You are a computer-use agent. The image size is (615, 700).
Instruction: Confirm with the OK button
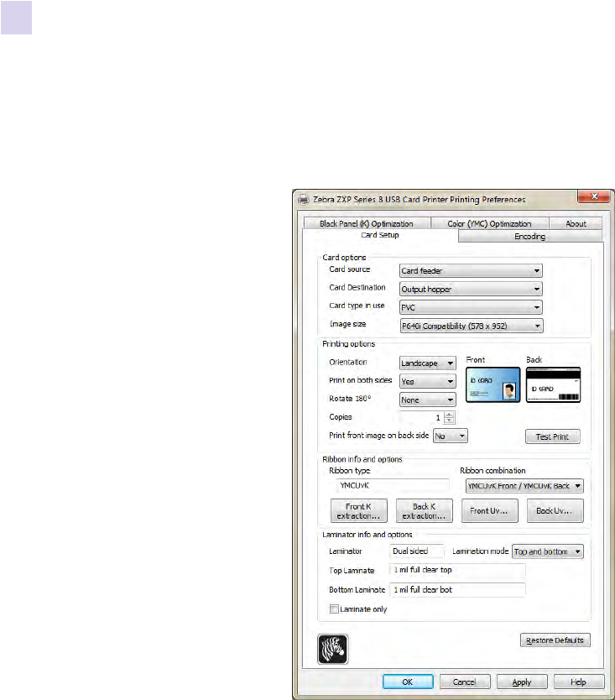pyautogui.click(x=408, y=682)
